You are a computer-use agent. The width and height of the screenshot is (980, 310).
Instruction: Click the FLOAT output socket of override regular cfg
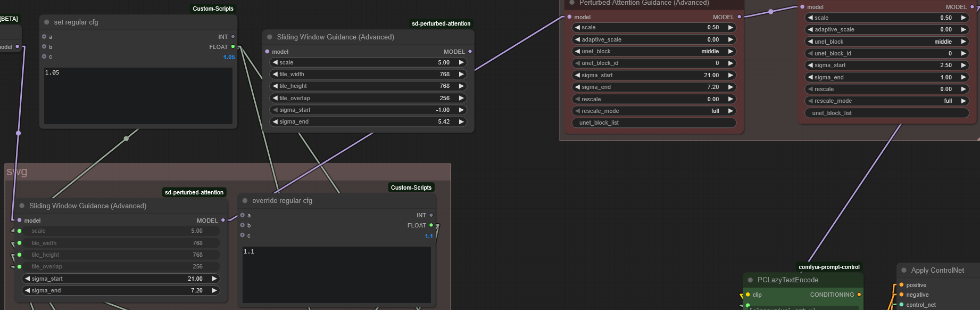pyautogui.click(x=431, y=225)
